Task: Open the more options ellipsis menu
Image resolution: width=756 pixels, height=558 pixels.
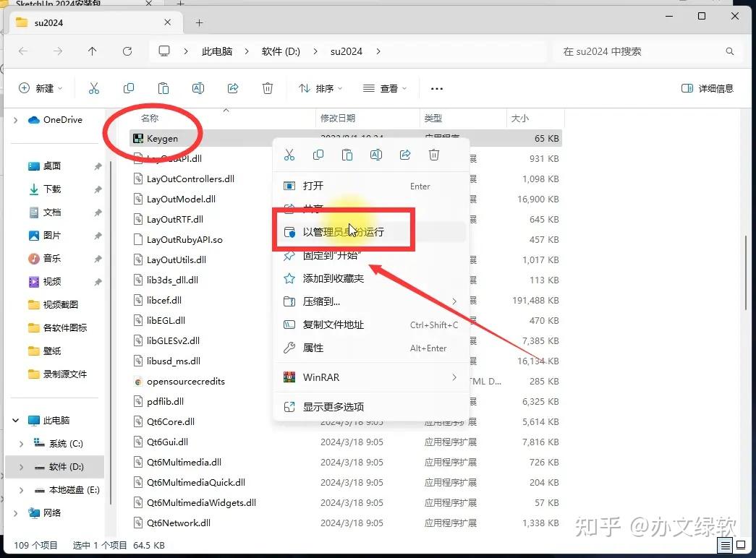Action: pyautogui.click(x=437, y=89)
